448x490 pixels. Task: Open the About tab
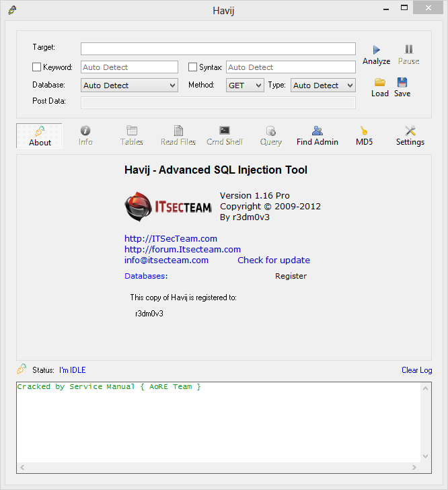(40, 136)
